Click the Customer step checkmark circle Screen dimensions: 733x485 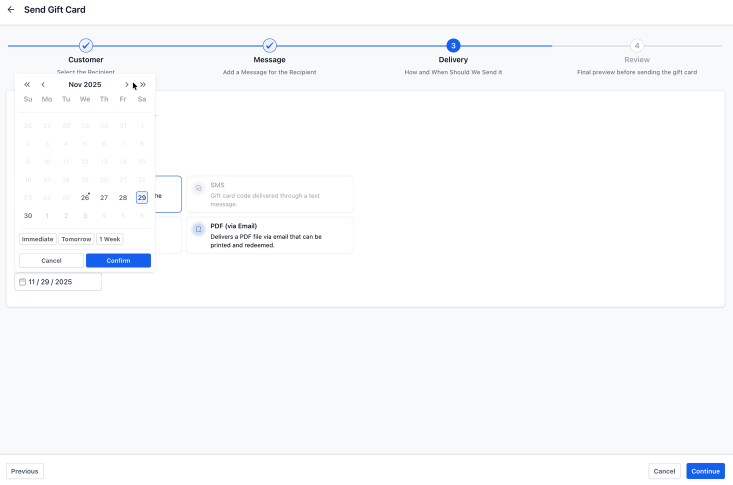[86, 46]
